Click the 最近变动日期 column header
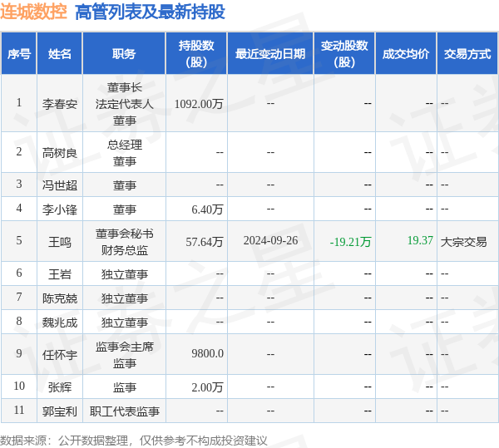Image resolution: width=499 pixels, height=448 pixels. (x=270, y=54)
